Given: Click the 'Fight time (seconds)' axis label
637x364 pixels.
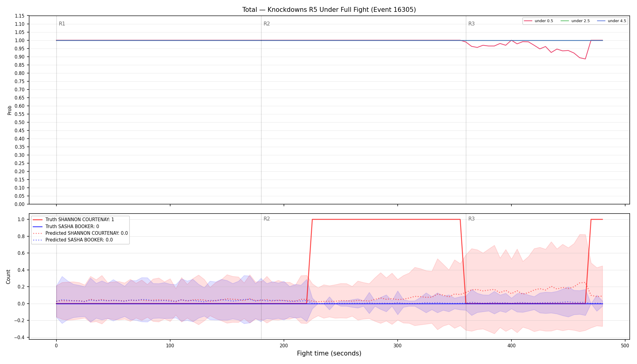Looking at the screenshot, I should click(329, 353).
